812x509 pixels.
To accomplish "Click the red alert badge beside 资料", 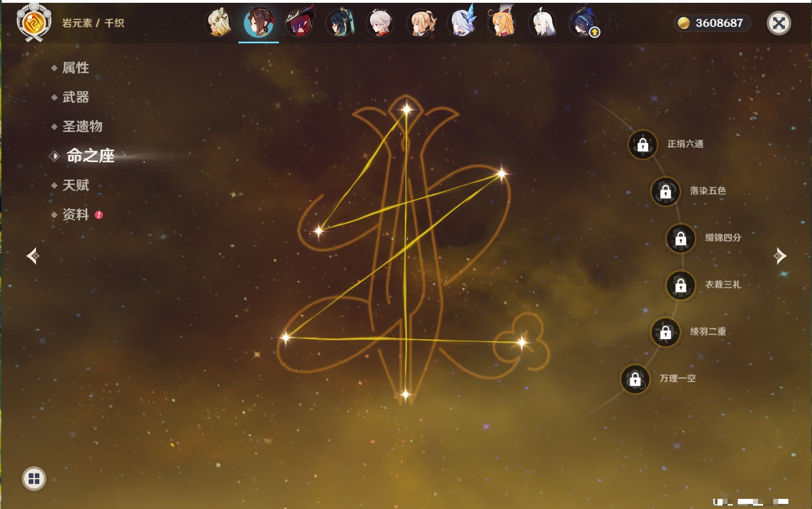I will click(x=99, y=215).
